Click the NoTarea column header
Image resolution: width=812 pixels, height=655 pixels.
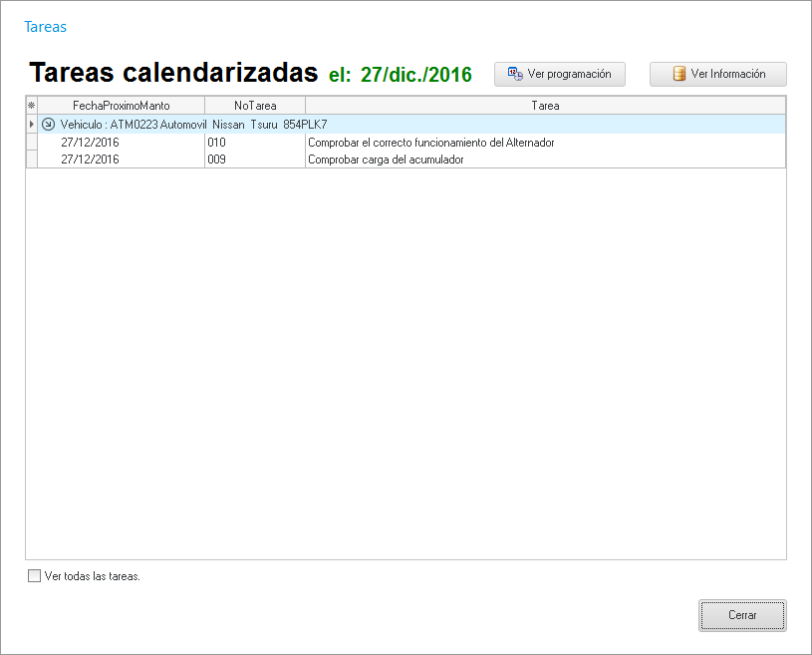[x=255, y=106]
